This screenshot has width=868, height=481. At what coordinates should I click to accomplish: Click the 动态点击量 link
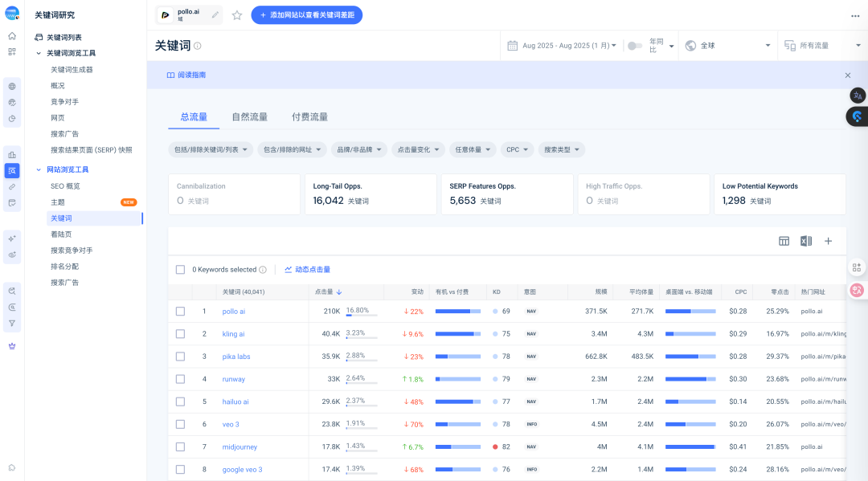pyautogui.click(x=307, y=270)
